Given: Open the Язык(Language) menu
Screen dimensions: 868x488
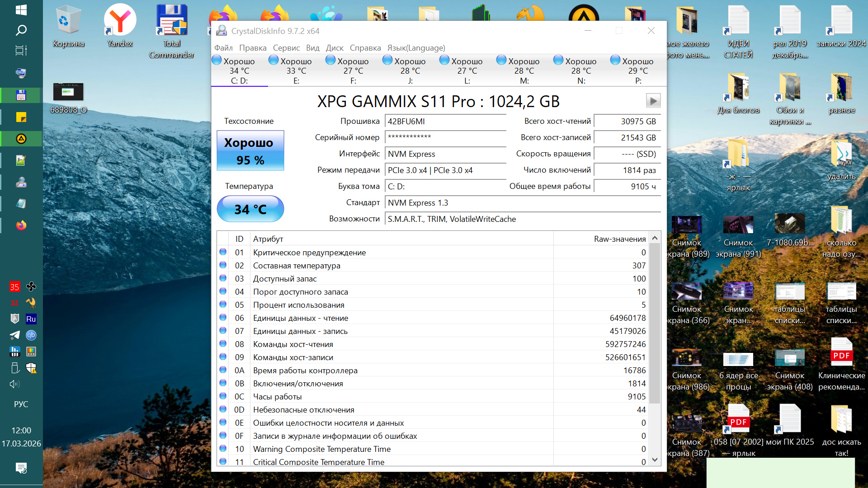Looking at the screenshot, I should (416, 48).
